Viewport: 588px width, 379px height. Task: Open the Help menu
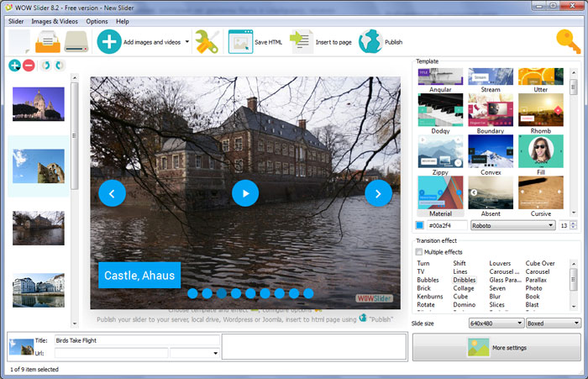tap(123, 21)
